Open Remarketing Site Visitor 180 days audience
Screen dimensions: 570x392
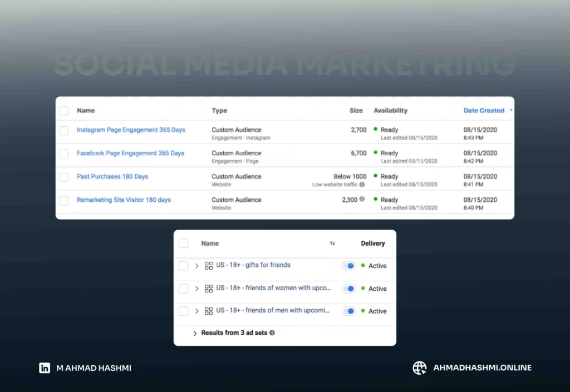(124, 200)
